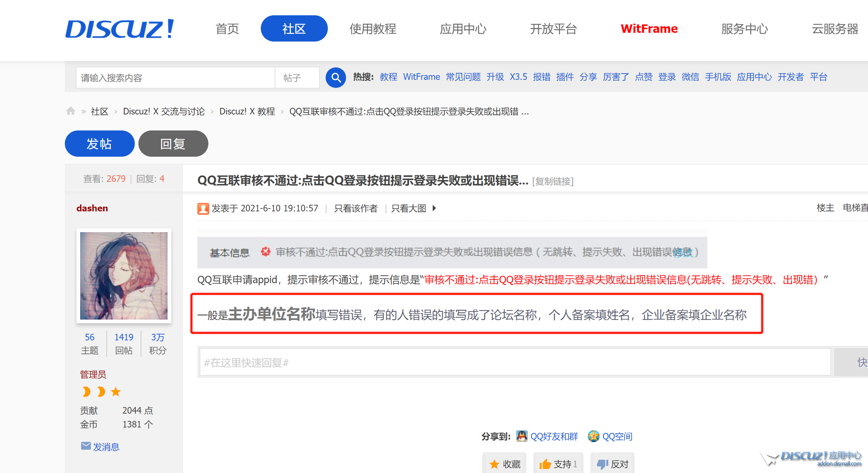
Task: Click the 回复 button
Action: pos(173,144)
